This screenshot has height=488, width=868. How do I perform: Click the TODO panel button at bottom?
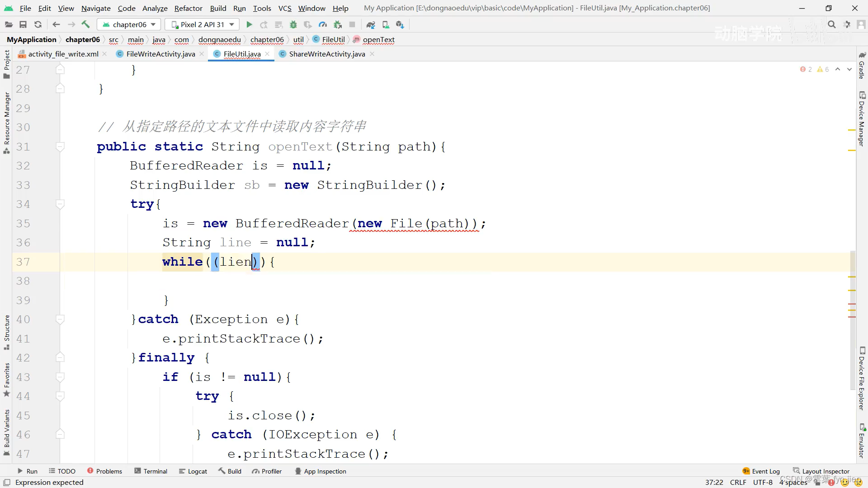tap(66, 471)
